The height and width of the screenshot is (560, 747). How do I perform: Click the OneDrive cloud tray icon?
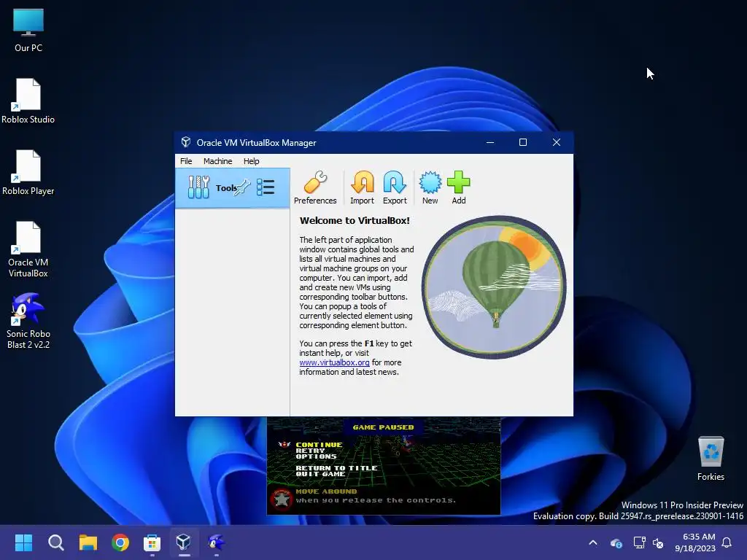tap(616, 542)
